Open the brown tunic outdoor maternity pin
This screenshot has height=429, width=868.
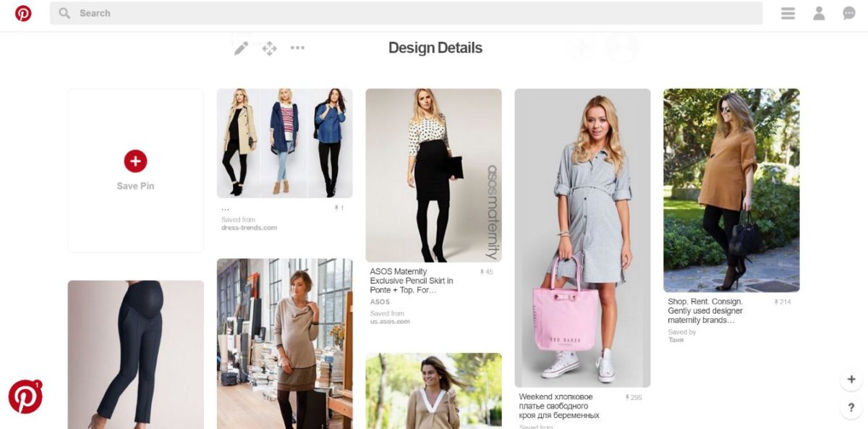(x=731, y=190)
